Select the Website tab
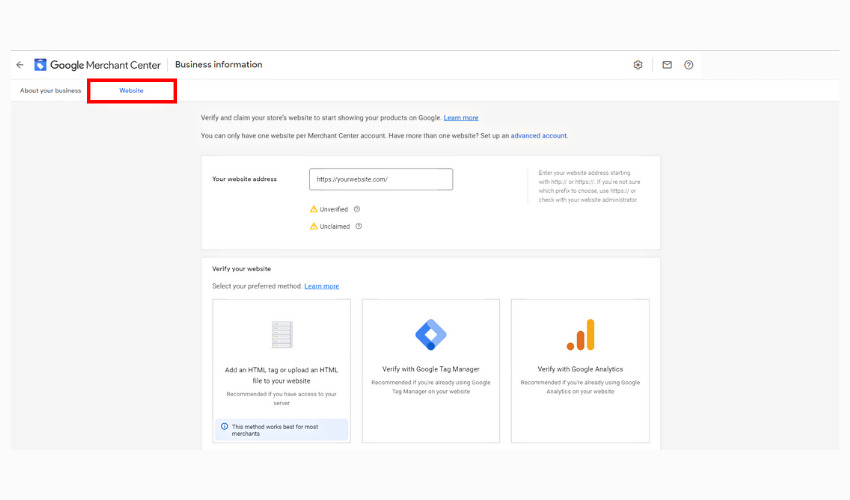This screenshot has height=500, width=850. pyautogui.click(x=131, y=91)
